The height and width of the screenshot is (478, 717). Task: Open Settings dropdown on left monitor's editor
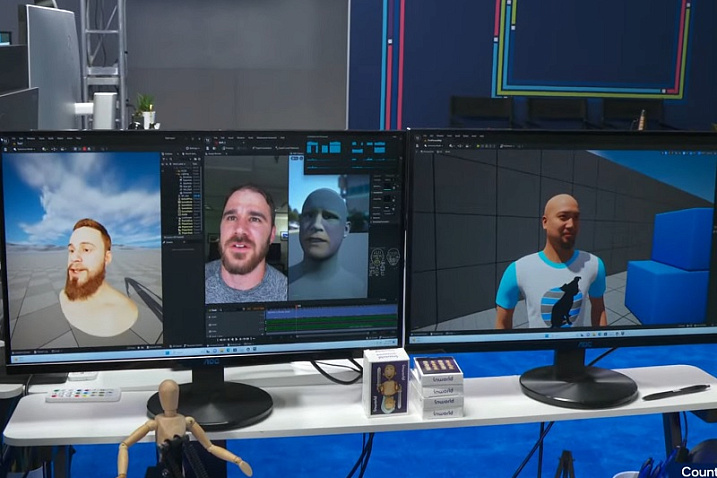193,148
